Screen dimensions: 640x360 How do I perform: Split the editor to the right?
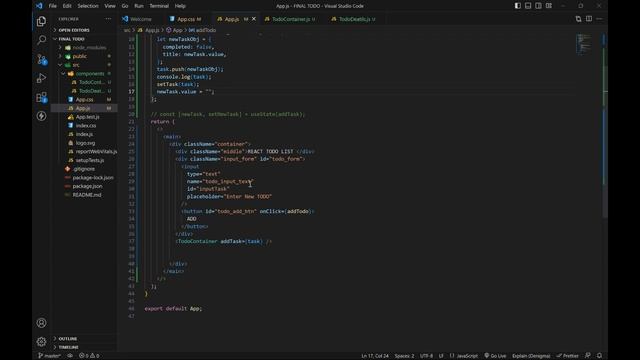coord(589,19)
